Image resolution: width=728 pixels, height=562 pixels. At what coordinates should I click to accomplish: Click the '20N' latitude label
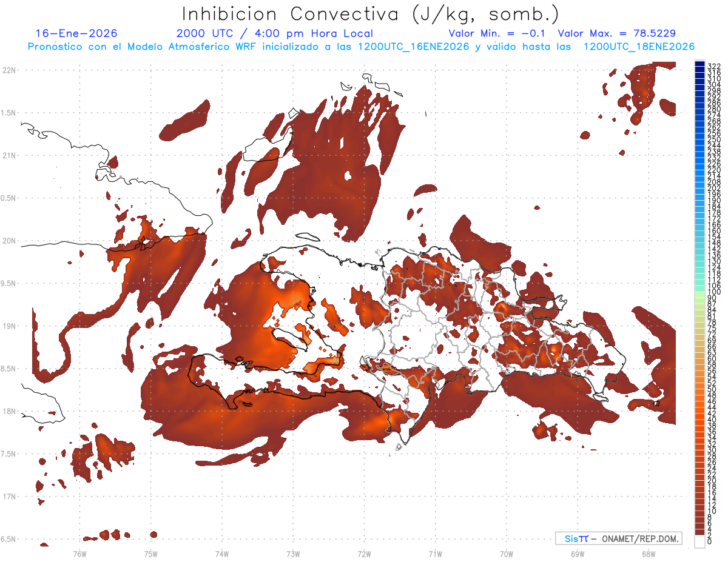pos(9,241)
